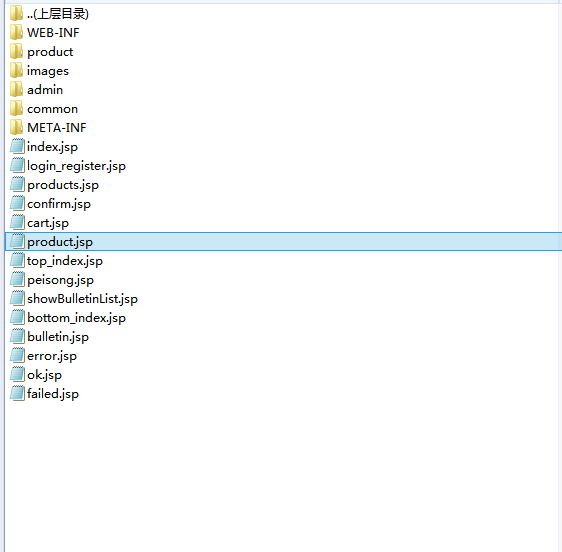Select confirm.jsp file entry
The height and width of the screenshot is (552, 562).
point(59,204)
